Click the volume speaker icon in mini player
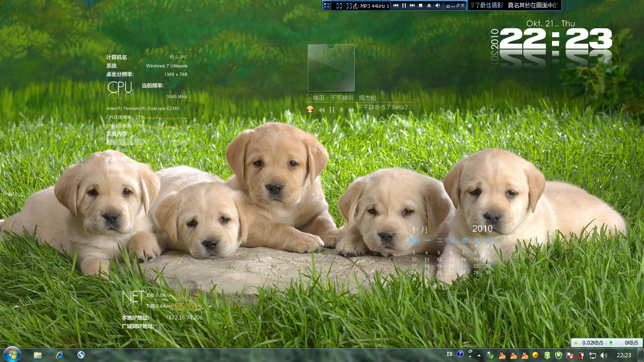This screenshot has width=644, height=362. tap(437, 6)
